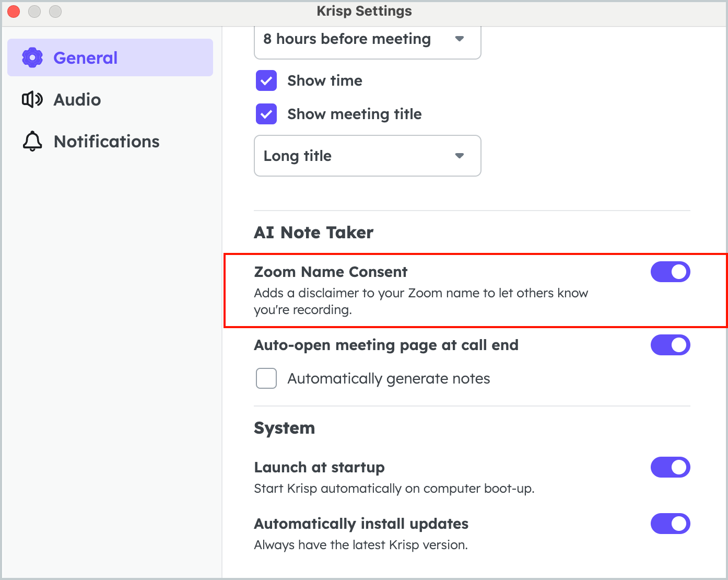
Task: Click the AI Note Taker section heading
Action: point(313,232)
